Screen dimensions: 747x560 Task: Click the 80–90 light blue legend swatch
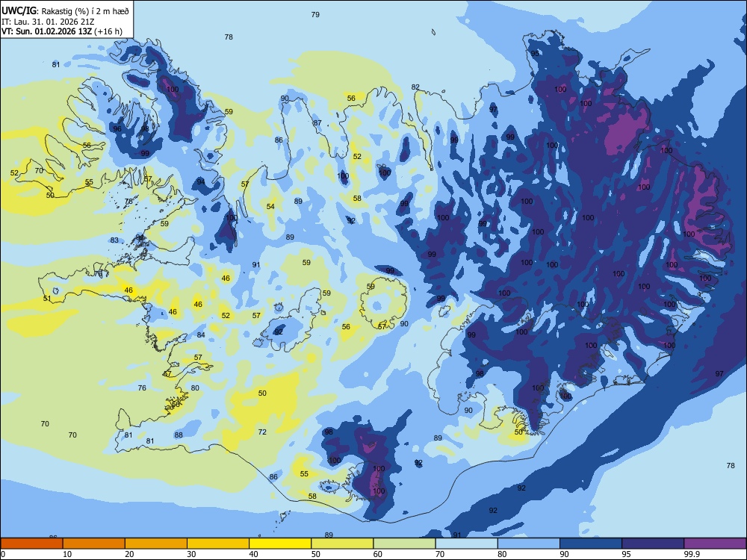click(x=529, y=544)
